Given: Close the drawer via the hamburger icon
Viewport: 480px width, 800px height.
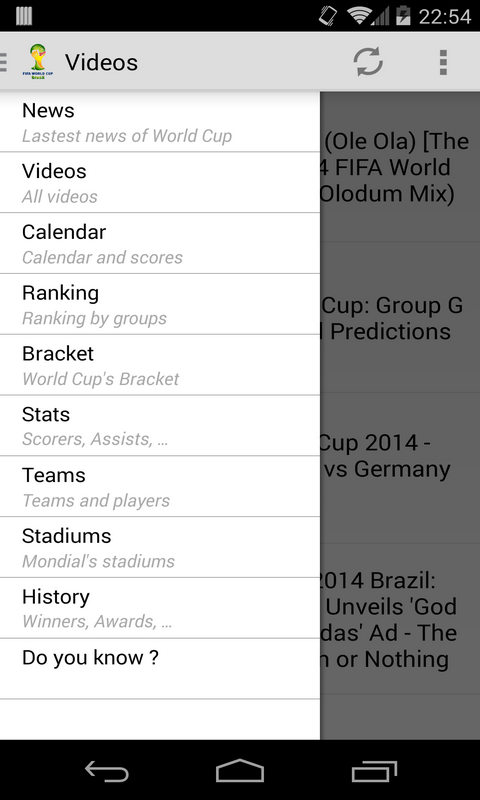Looking at the screenshot, I should click(x=4, y=62).
